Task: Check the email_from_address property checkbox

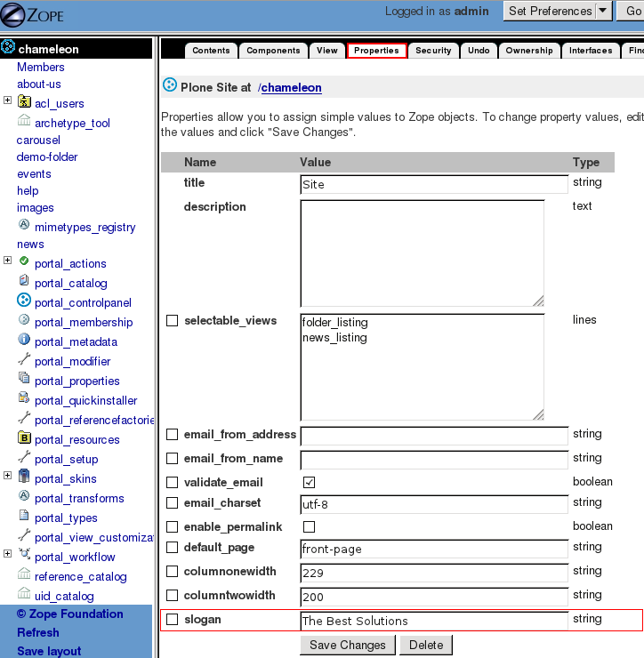Action: 173,434
